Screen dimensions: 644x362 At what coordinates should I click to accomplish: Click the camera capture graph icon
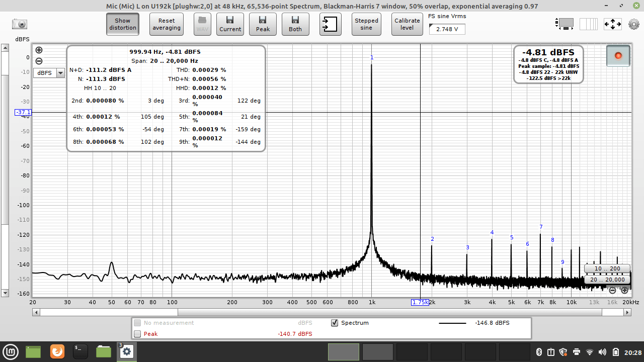click(20, 24)
